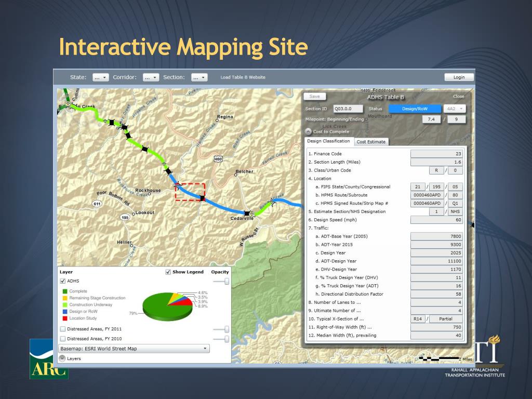Image resolution: width=532 pixels, height=399 pixels.
Task: Click DHV-Design Year value 1170
Action: pos(436,269)
